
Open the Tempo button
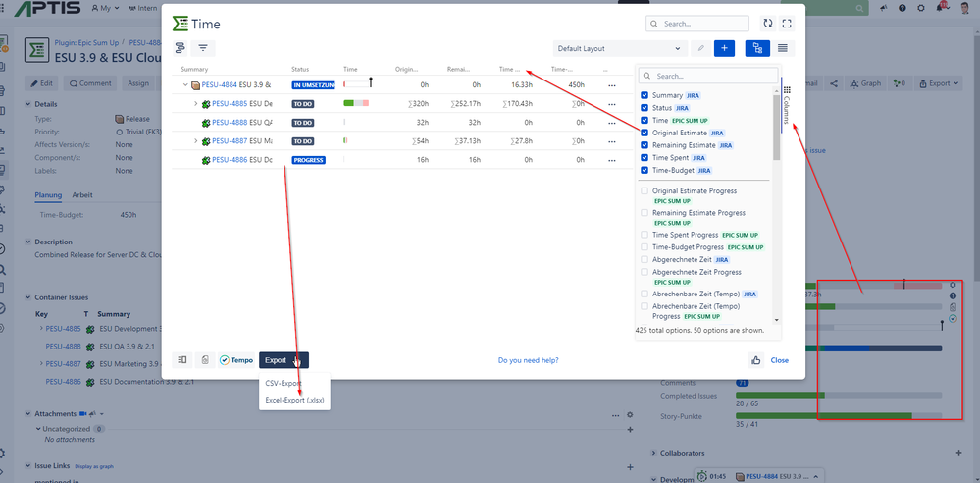pyautogui.click(x=236, y=360)
